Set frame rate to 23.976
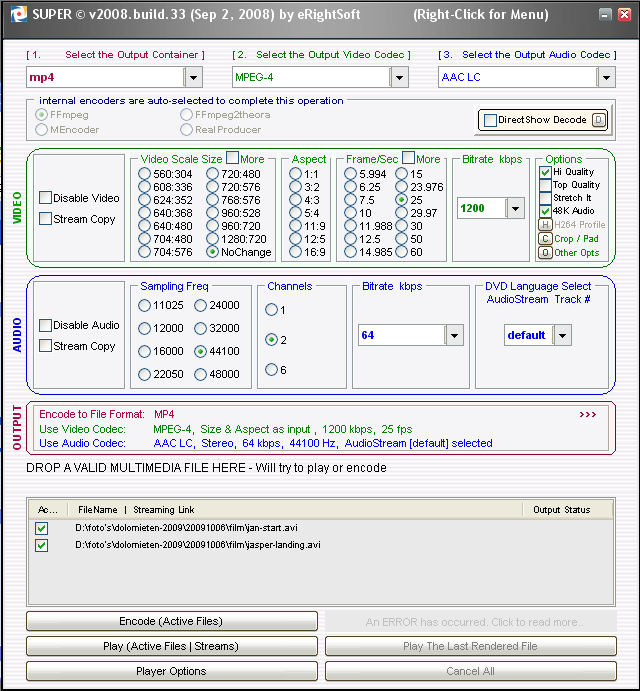Screen dimensions: 640x691 (x=402, y=187)
